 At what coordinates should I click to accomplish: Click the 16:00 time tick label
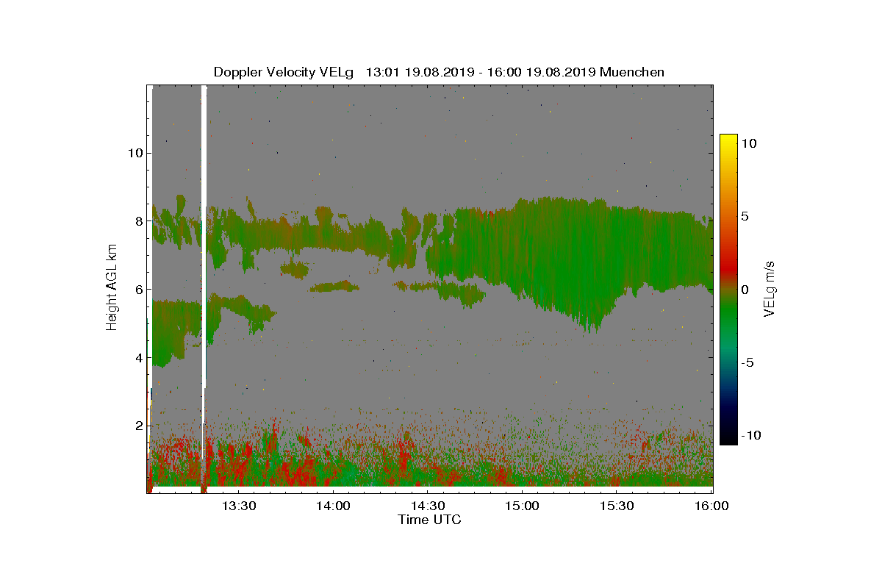pos(711,506)
